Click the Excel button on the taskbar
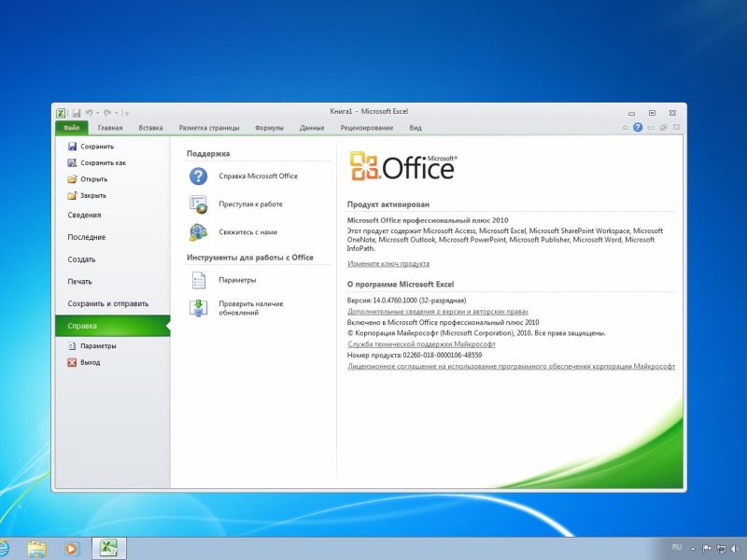 [x=109, y=548]
